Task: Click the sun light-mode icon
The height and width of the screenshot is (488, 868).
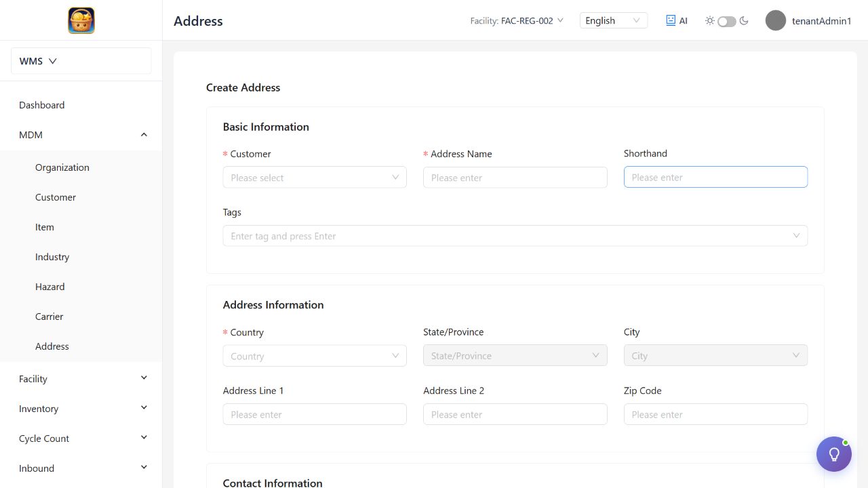Action: click(710, 21)
